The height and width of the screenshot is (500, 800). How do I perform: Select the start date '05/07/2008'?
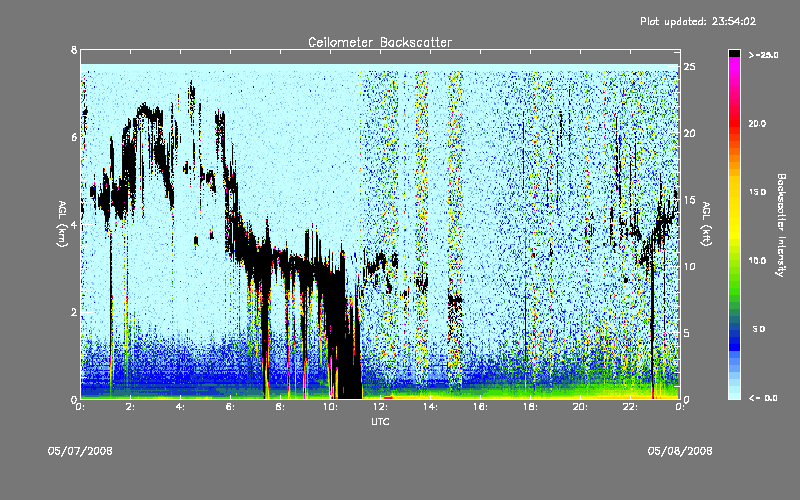pos(80,451)
